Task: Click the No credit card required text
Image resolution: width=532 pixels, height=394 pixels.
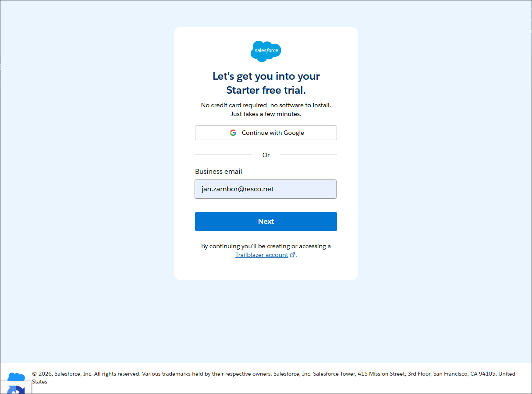Action: 266,105
